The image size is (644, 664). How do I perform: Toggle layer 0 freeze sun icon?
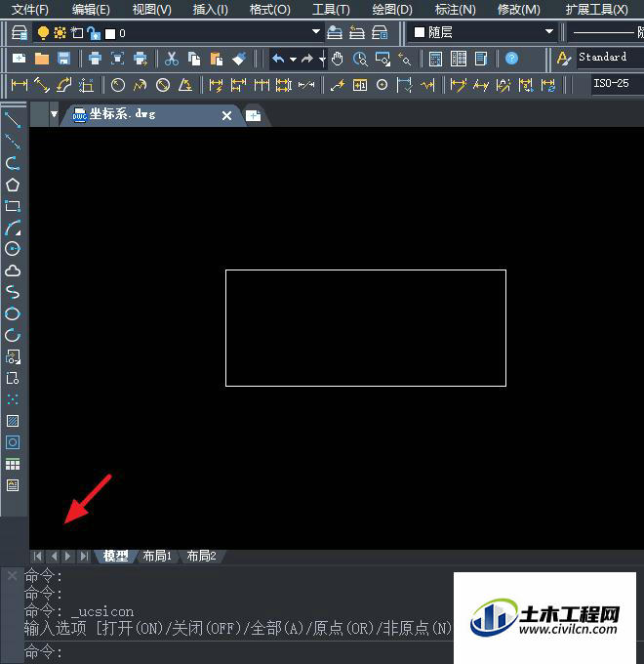coord(60,33)
